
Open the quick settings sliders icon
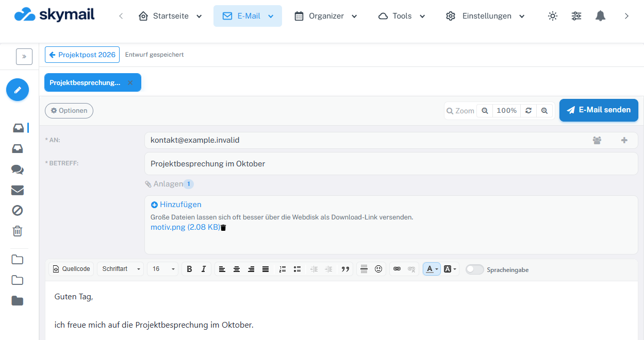[576, 16]
